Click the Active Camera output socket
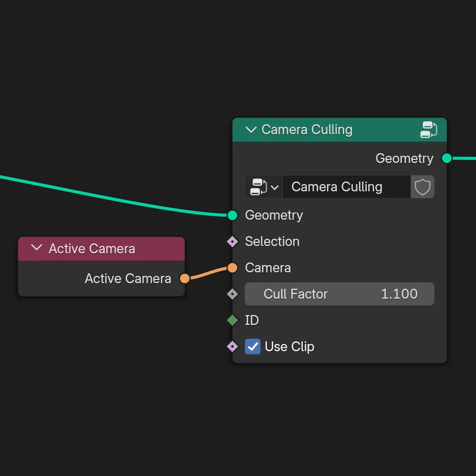Image resolution: width=476 pixels, height=476 pixels. tap(184, 278)
